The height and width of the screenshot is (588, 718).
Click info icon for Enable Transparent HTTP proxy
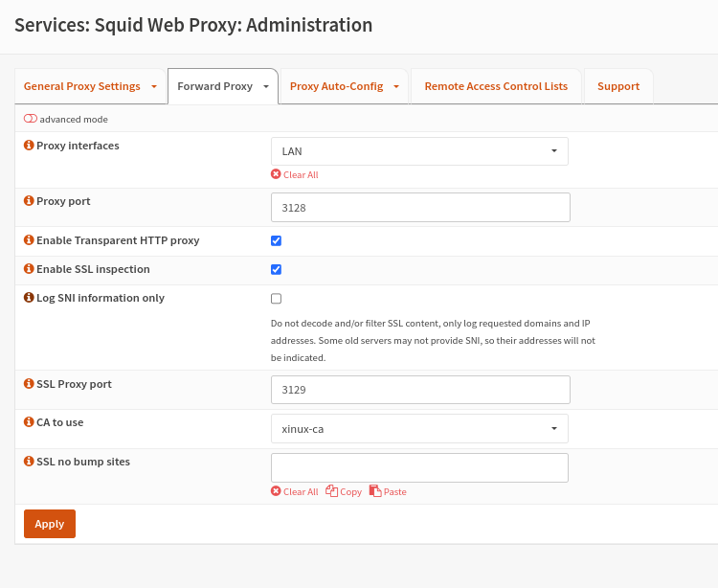pos(29,240)
